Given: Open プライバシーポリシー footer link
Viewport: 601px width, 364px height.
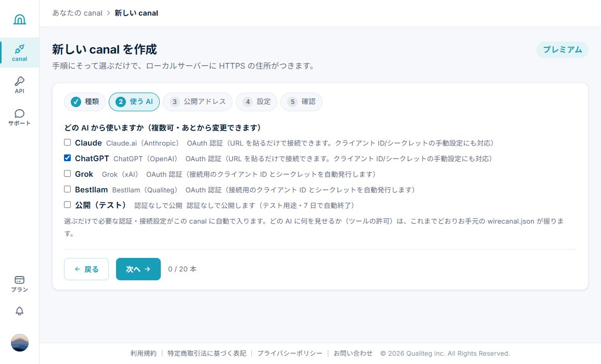Looking at the screenshot, I should (x=290, y=353).
